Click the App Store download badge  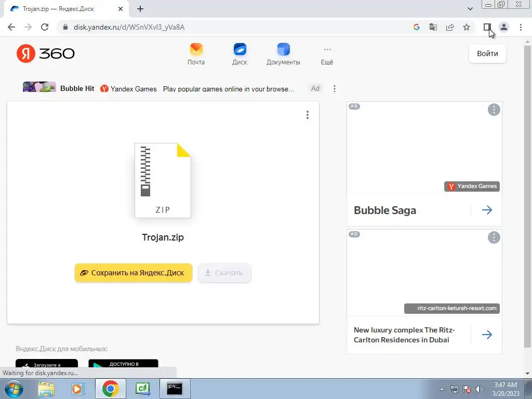[x=47, y=364]
